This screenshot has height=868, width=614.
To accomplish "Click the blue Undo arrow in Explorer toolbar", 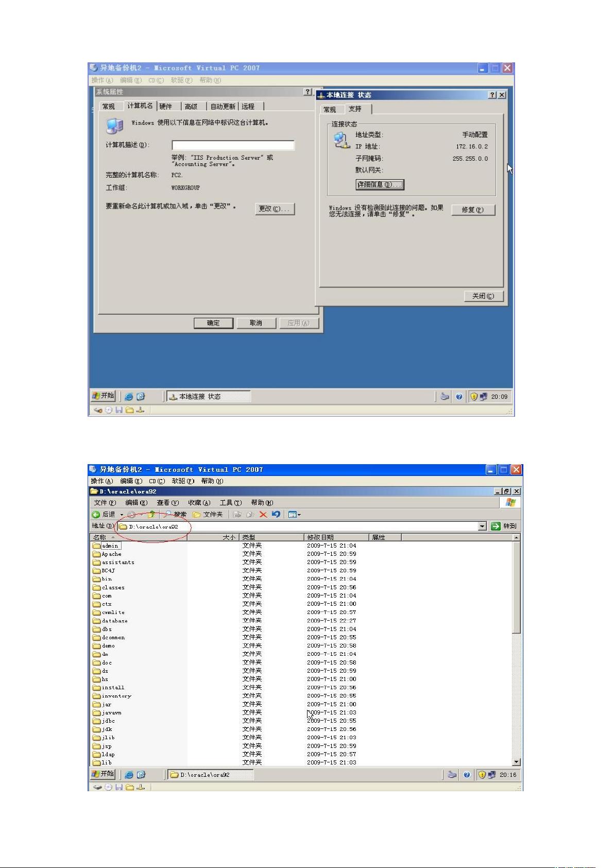I will [276, 515].
